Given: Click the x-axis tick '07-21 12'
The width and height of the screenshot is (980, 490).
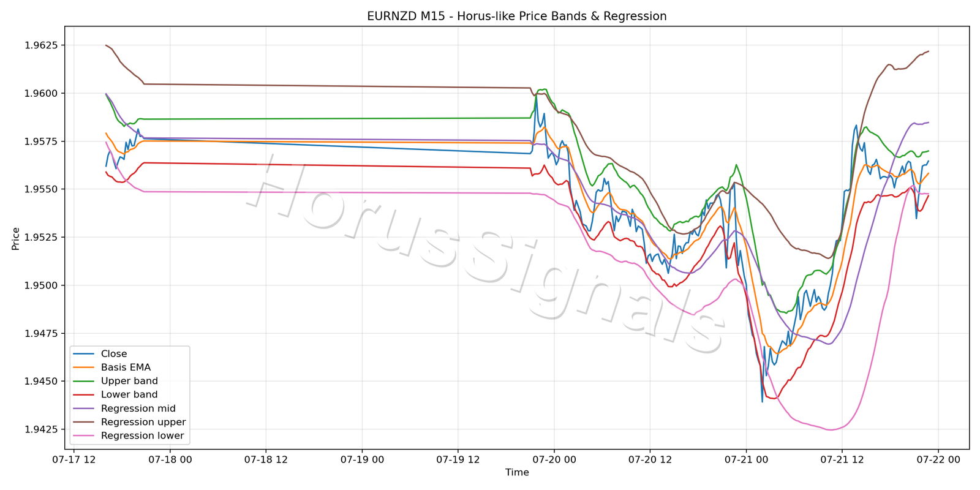Looking at the screenshot, I should 842,459.
